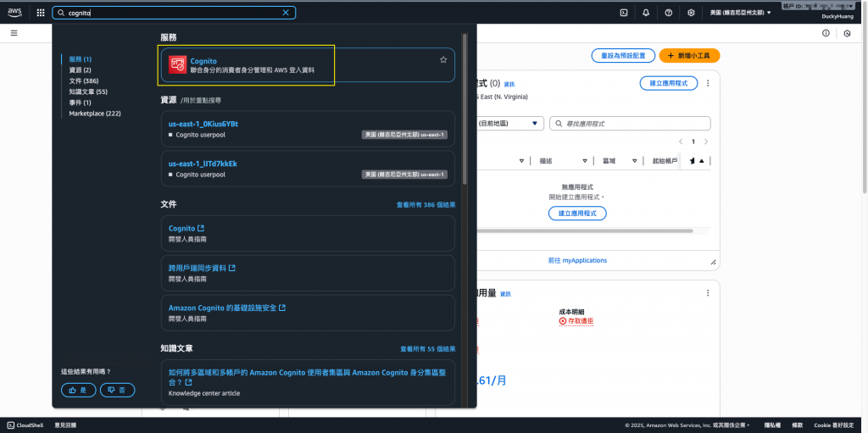868x433 pixels.
Task: Open the DuckyHuang account menu
Action: (837, 17)
